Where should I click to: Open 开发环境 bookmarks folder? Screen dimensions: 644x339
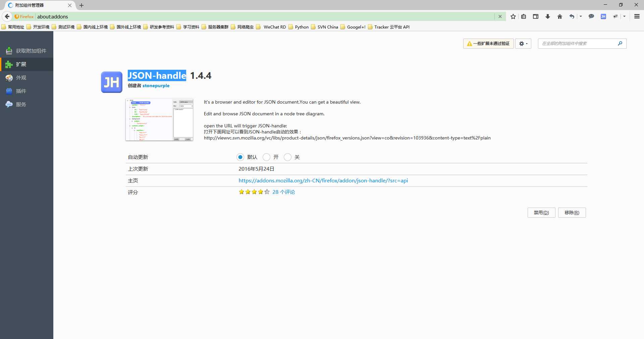(38, 27)
